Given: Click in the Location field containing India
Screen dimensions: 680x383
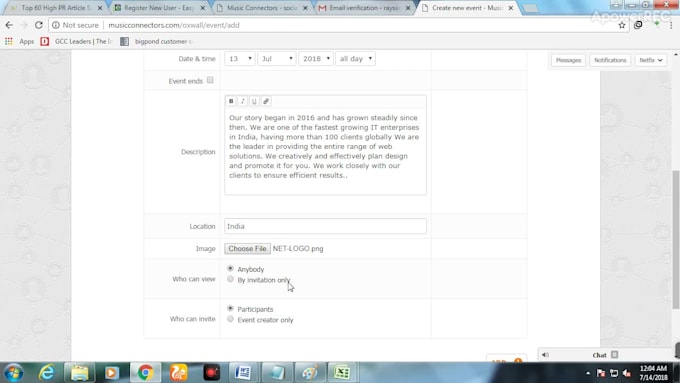Looking at the screenshot, I should click(325, 226).
